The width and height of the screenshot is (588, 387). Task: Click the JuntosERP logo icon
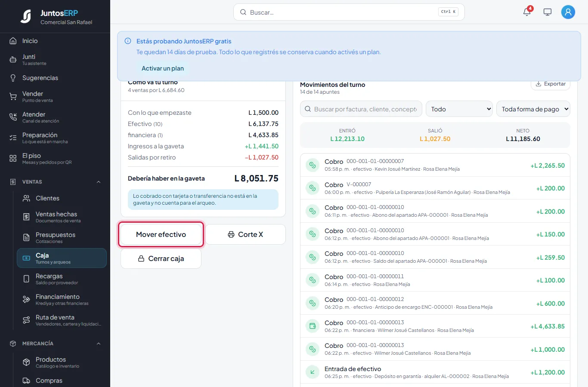(26, 16)
